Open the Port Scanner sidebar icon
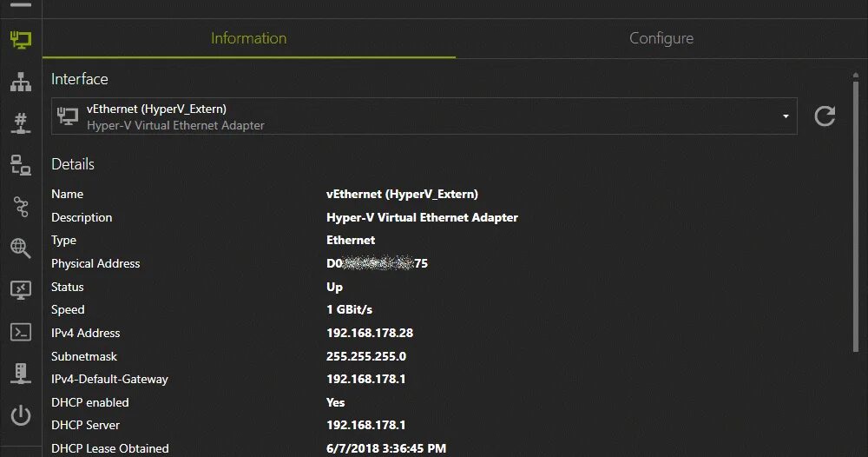Image resolution: width=868 pixels, height=457 pixels. [21, 123]
